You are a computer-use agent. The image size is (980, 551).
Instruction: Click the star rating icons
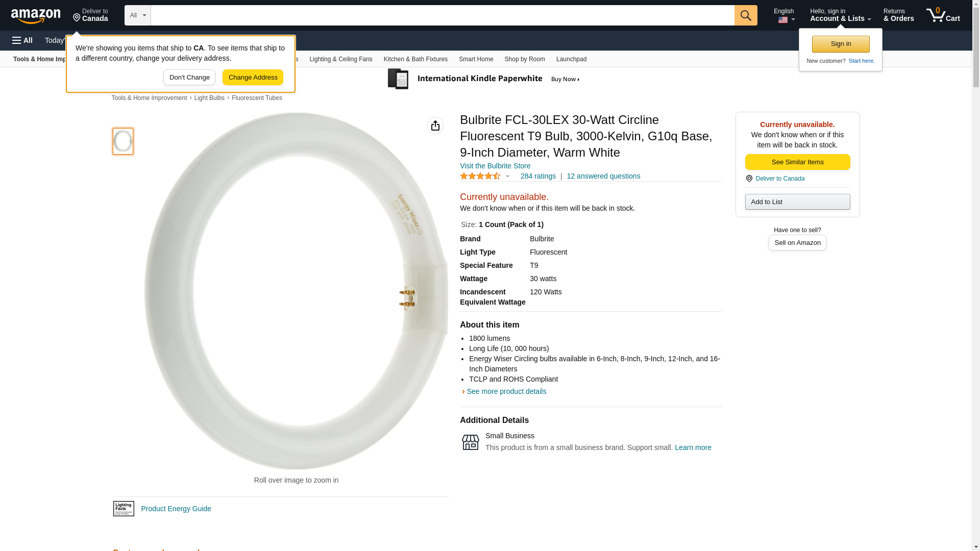(x=480, y=176)
